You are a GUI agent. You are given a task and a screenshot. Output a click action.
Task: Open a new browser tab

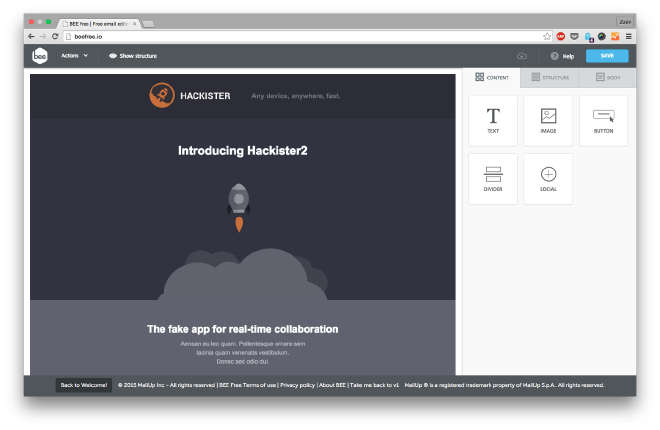click(x=148, y=24)
